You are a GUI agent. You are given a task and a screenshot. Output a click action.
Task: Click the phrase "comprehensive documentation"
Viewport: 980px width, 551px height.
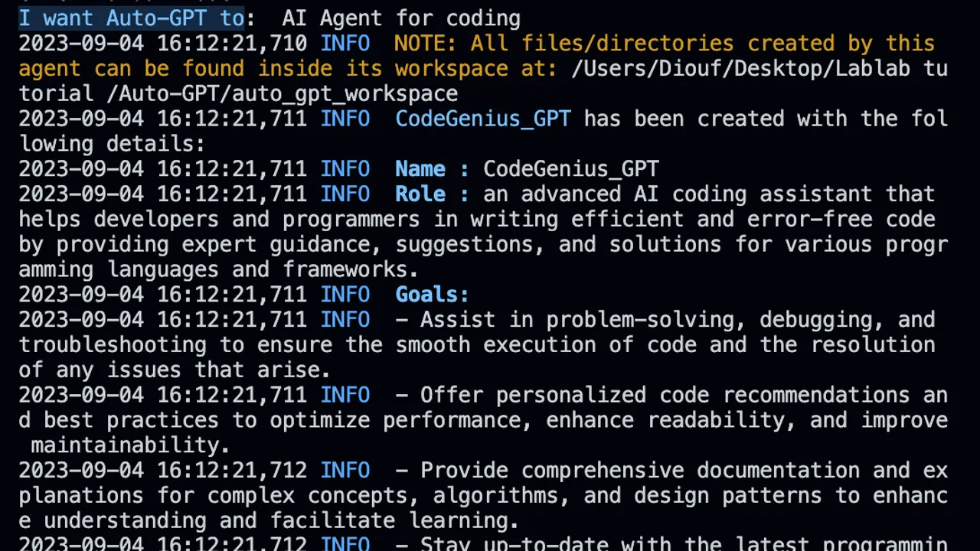[x=691, y=470]
